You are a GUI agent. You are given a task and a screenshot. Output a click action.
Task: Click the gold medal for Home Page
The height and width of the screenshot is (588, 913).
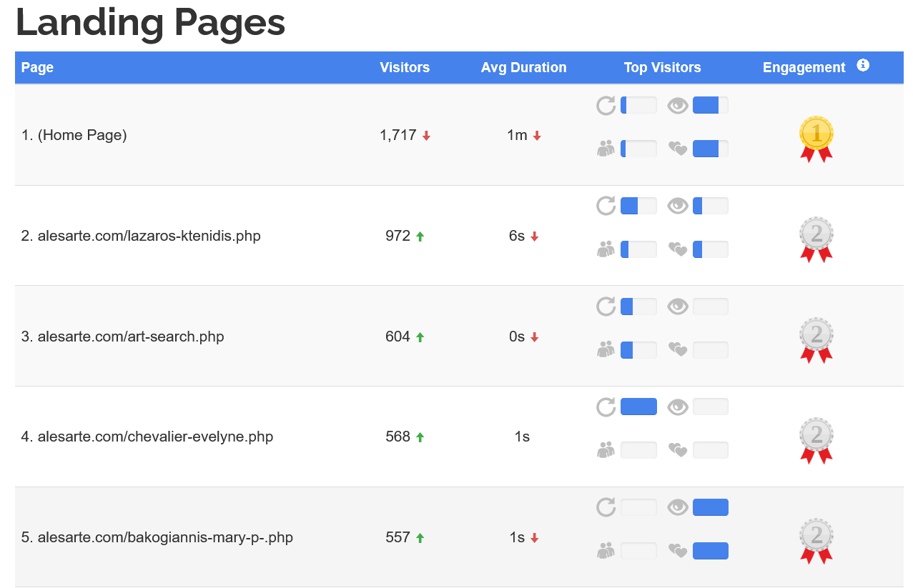point(816,139)
